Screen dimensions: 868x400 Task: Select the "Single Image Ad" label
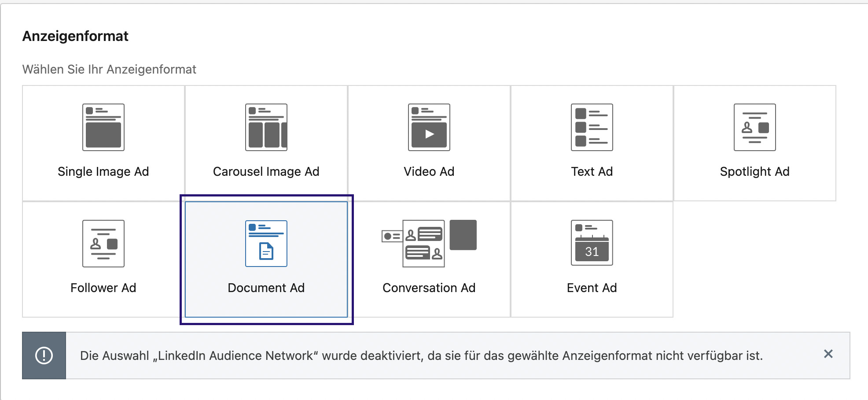103,171
